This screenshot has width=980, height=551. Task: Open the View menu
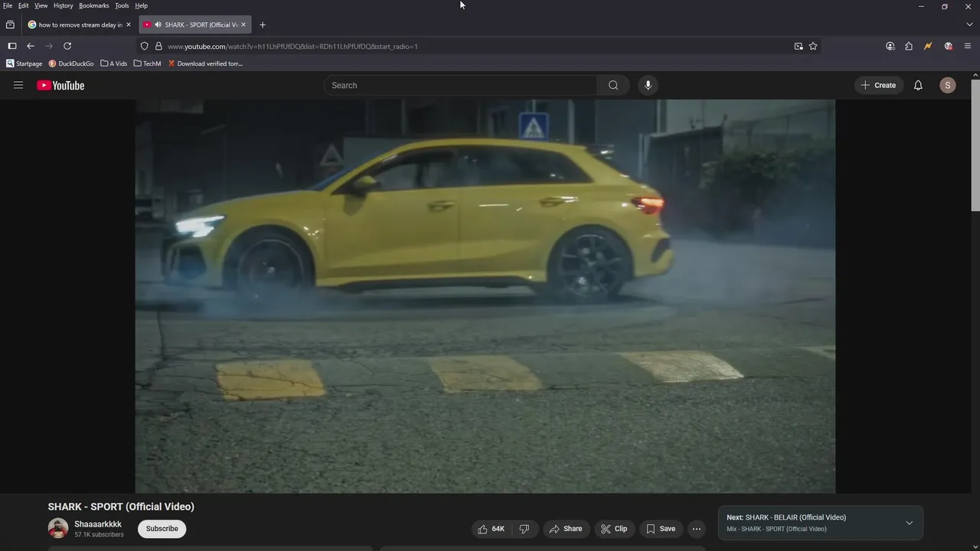coord(41,5)
